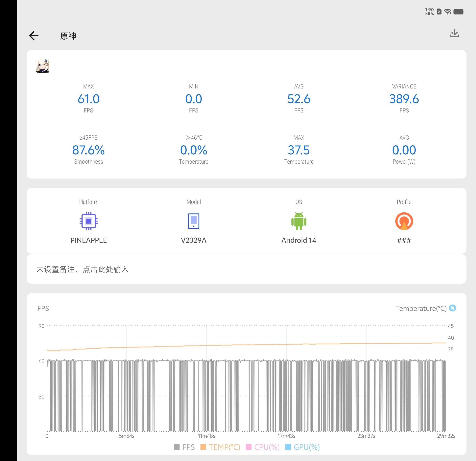Tap the Platform chip icon

[x=89, y=221]
